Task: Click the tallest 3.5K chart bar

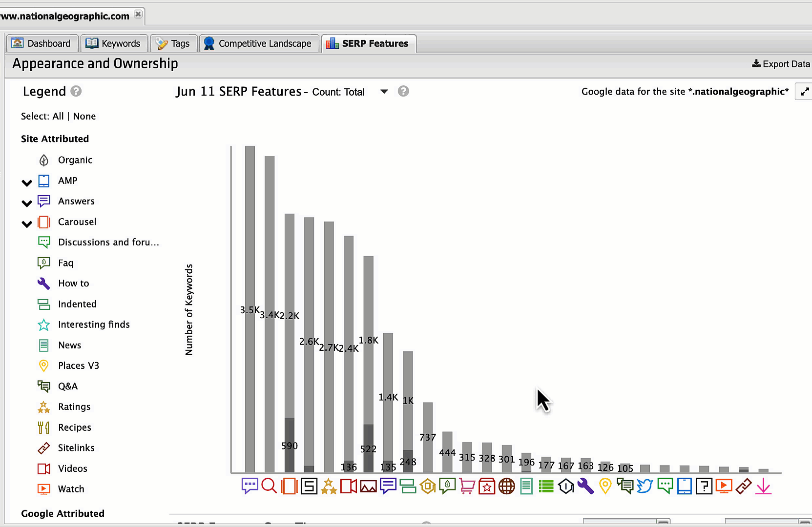Action: click(250, 309)
